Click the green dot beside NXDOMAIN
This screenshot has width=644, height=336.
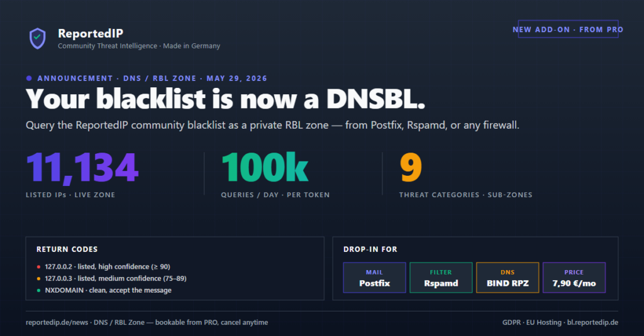click(38, 290)
